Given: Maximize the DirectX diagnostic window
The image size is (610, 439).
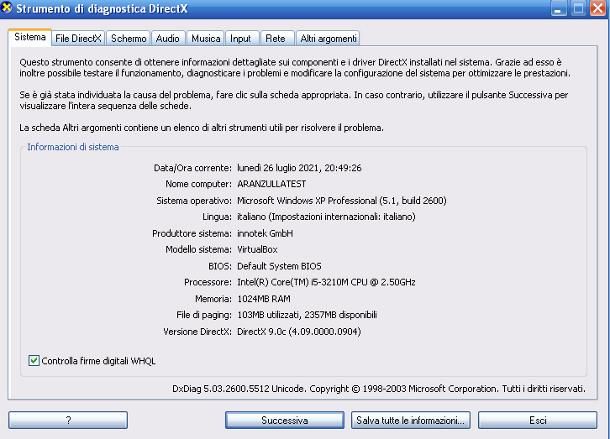Looking at the screenshot, I should (578, 8).
